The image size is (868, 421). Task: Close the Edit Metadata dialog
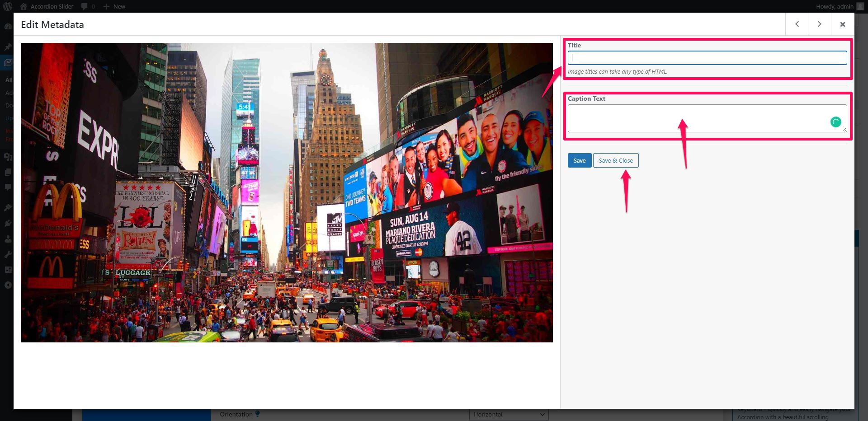pos(843,24)
